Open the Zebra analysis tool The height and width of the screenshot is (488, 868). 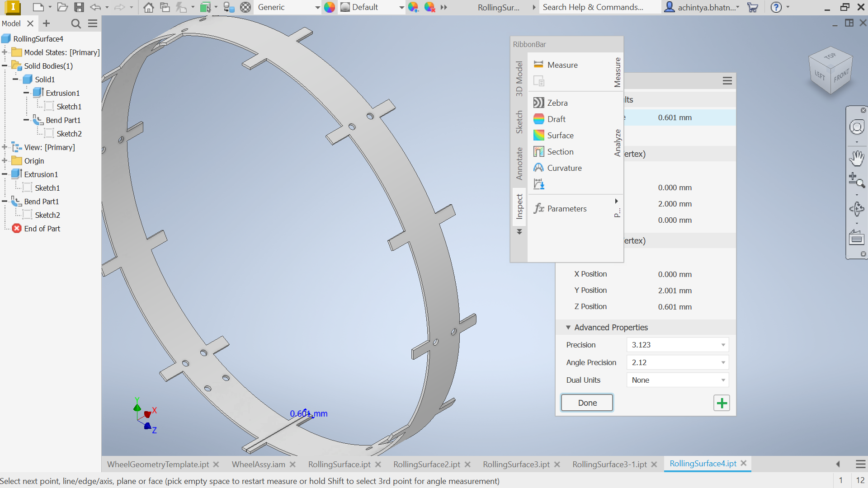[x=557, y=103]
